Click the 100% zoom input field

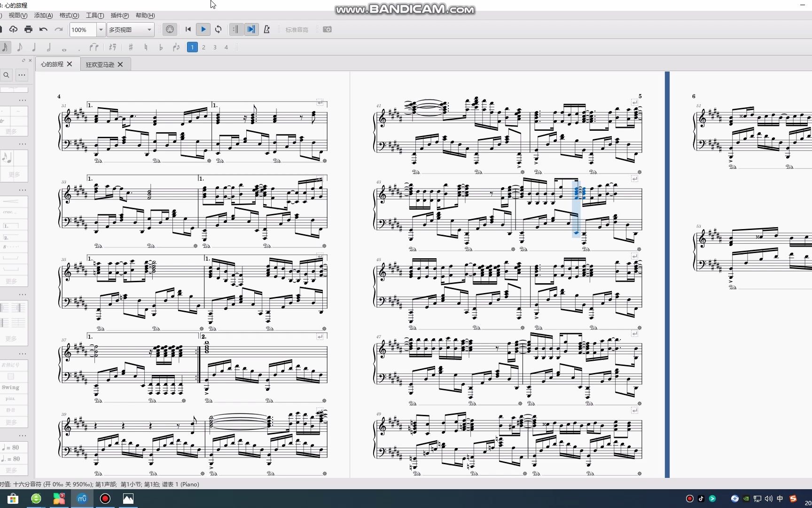coord(83,30)
